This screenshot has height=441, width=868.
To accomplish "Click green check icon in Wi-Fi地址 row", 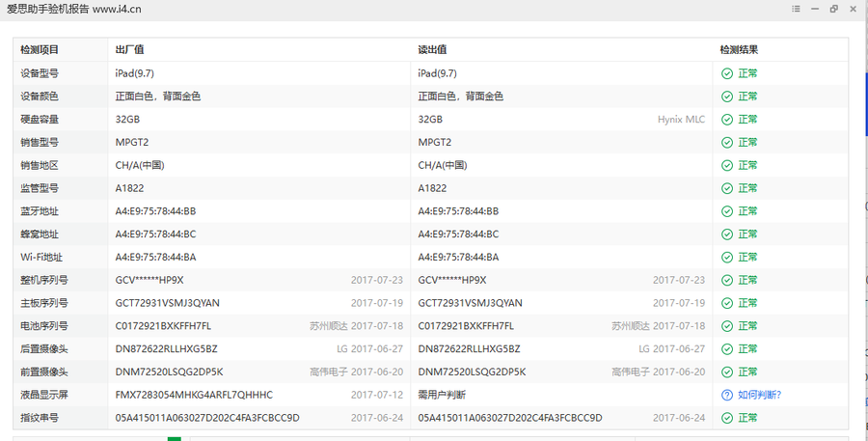I will [727, 258].
